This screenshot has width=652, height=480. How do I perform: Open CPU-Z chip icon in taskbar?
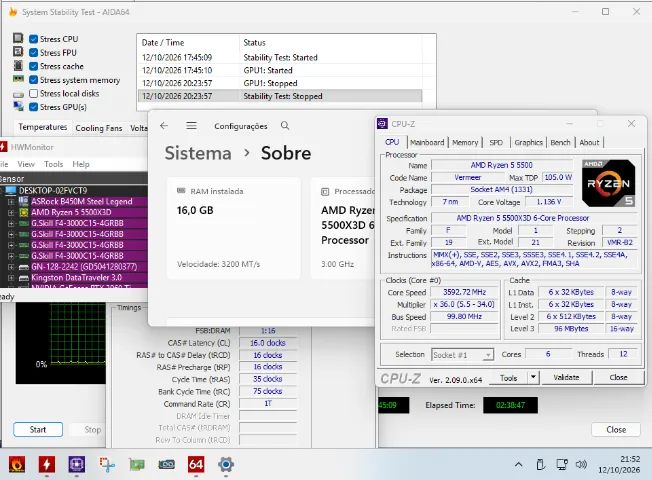pyautogui.click(x=77, y=464)
